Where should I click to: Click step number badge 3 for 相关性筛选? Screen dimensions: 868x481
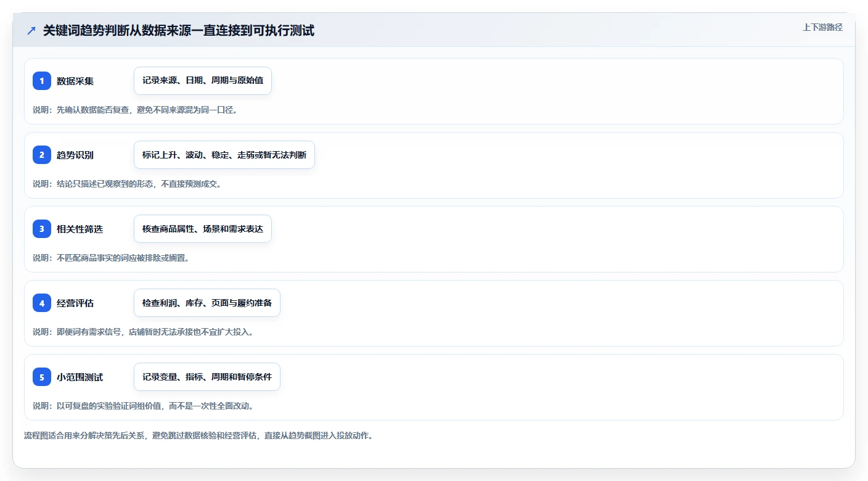click(x=42, y=229)
